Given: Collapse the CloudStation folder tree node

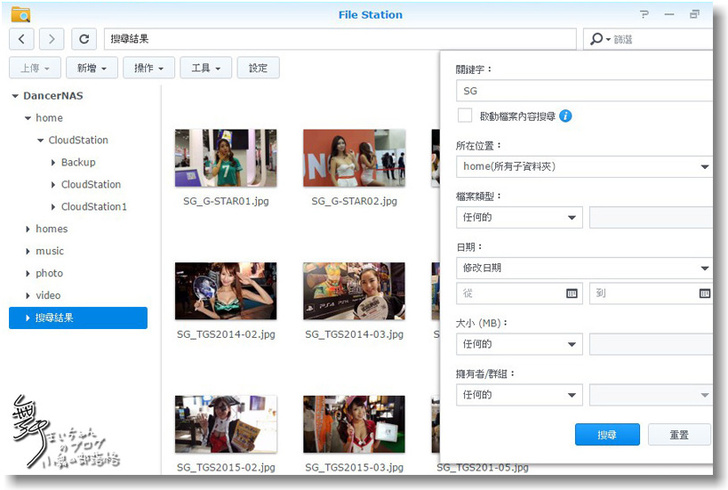Looking at the screenshot, I should (x=39, y=140).
